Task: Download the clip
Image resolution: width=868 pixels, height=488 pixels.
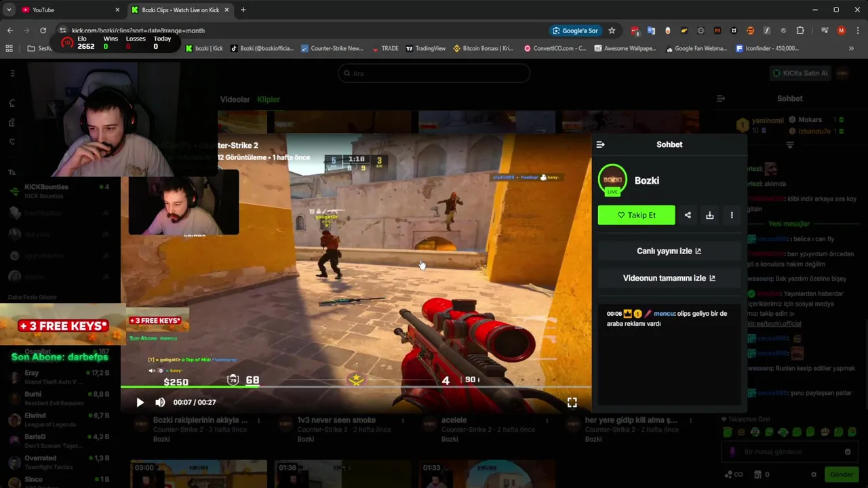Action: pyautogui.click(x=709, y=215)
